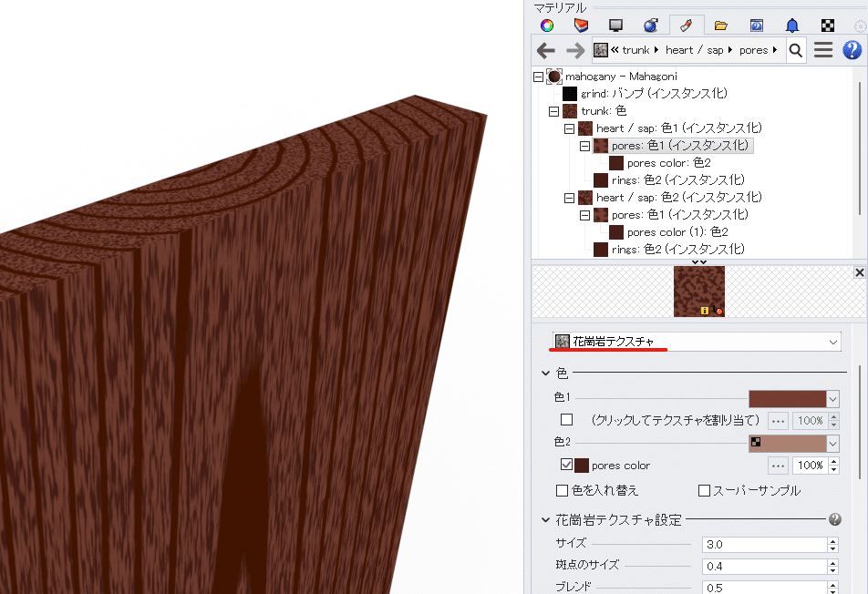Viewport: 868px width, 594px height.
Task: Collapse heart / sap: 色2 node
Action: click(x=569, y=198)
